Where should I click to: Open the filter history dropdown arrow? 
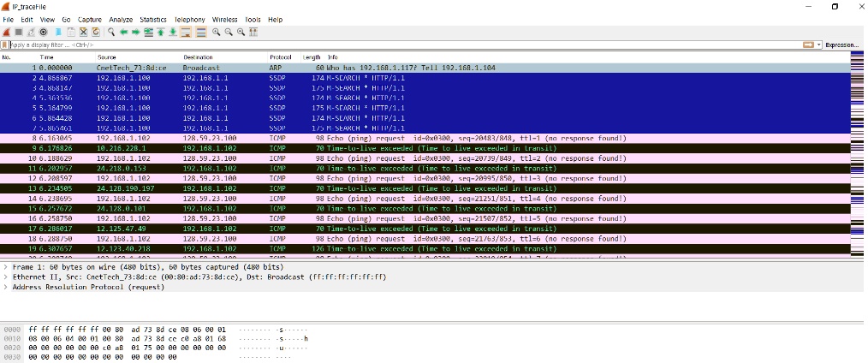coord(819,45)
